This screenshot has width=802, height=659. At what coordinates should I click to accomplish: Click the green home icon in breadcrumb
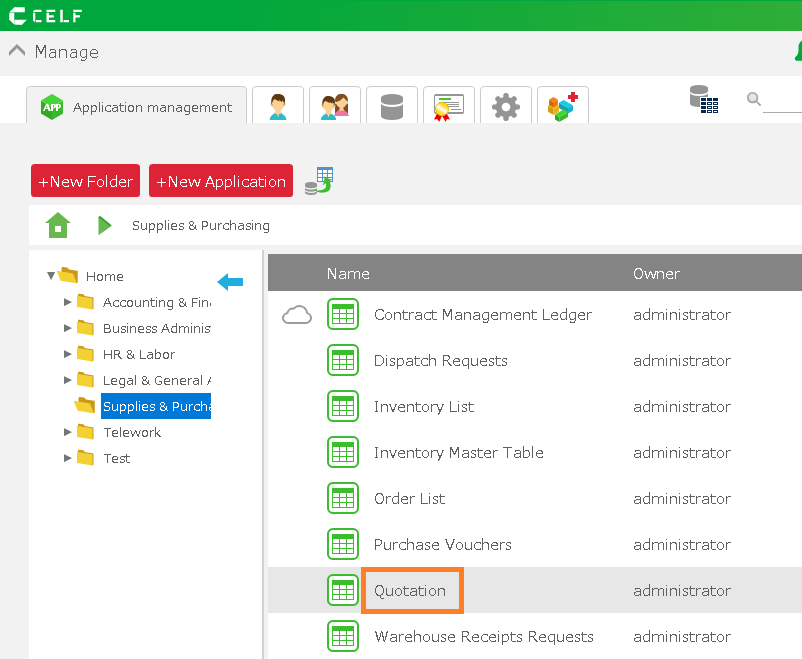click(58, 226)
